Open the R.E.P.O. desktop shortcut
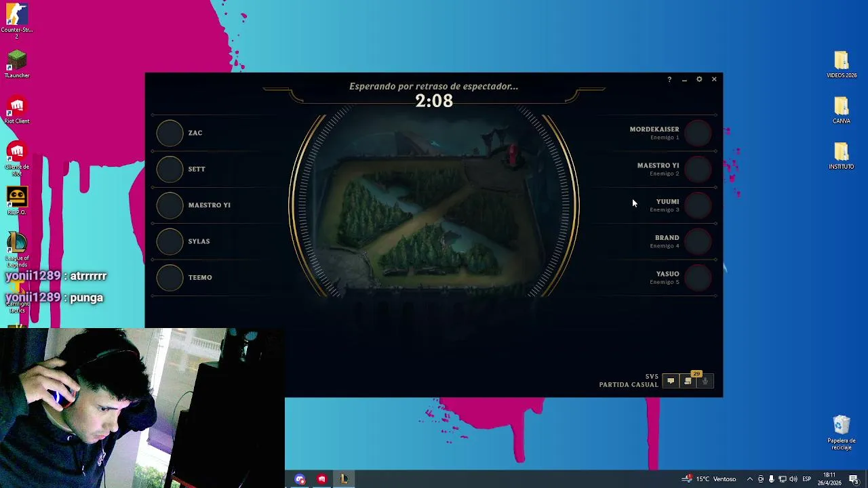The height and width of the screenshot is (488, 868). pyautogui.click(x=17, y=201)
